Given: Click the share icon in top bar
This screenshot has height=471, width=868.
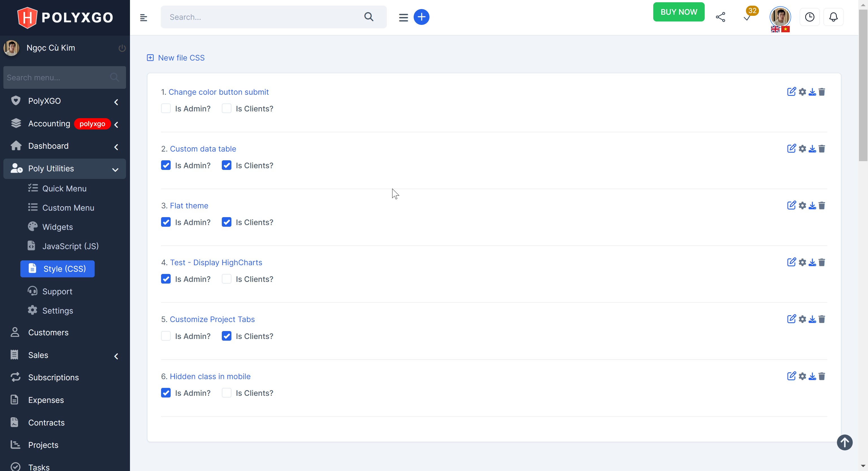Looking at the screenshot, I should (x=720, y=17).
